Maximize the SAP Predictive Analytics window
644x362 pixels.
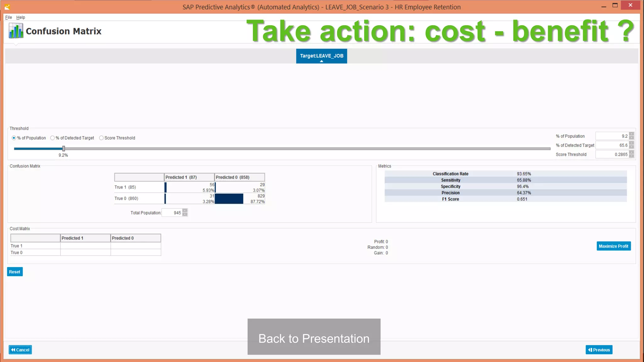615,5
